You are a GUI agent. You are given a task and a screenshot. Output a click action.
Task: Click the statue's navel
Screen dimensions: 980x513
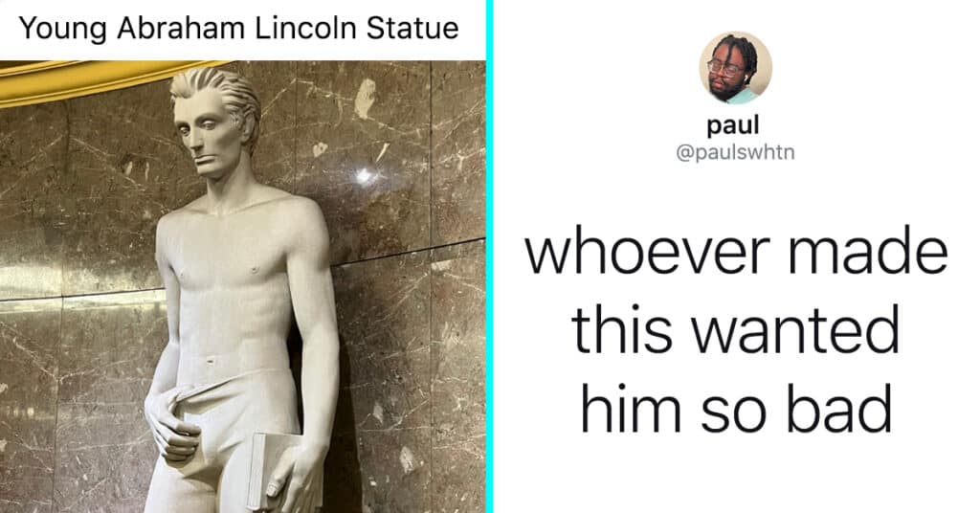211,360
